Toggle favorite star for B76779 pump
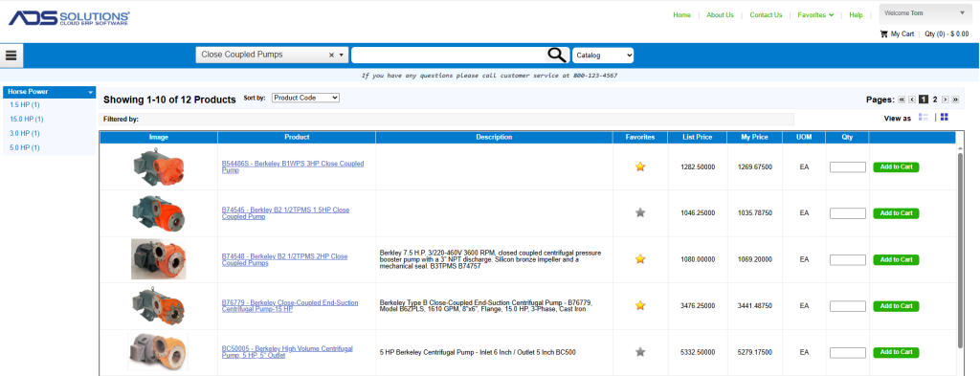The image size is (980, 376). [640, 305]
